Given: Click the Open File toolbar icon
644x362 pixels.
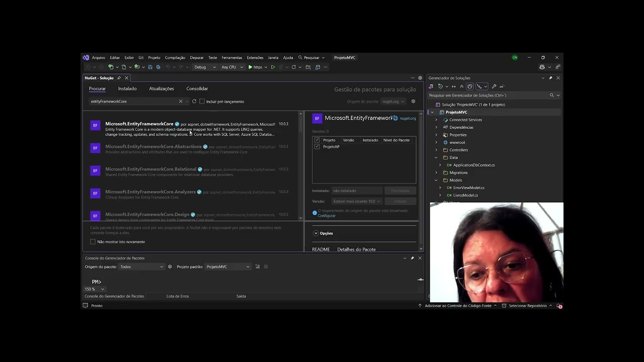Looking at the screenshot, I should [x=123, y=67].
